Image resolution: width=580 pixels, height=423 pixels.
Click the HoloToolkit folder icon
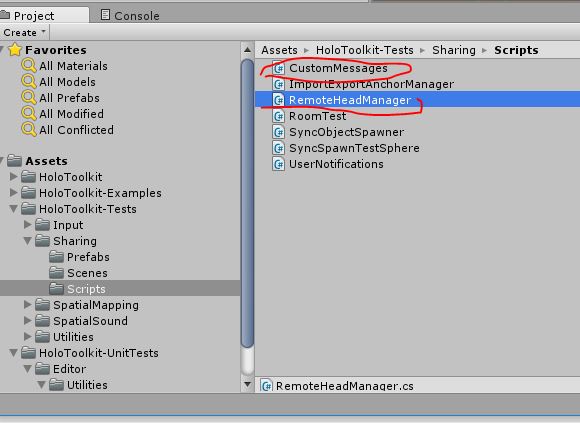[x=28, y=177]
